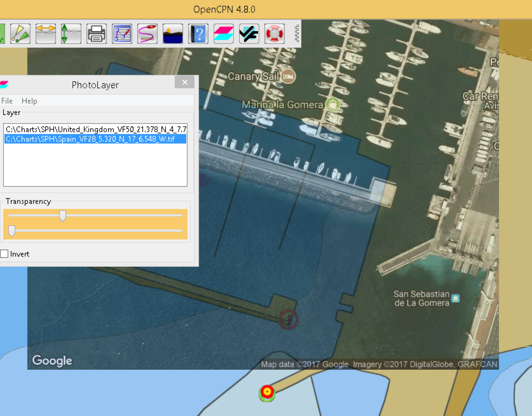Open the Help menu in PhotoLayer
Image resolution: width=532 pixels, height=416 pixels.
(x=29, y=101)
